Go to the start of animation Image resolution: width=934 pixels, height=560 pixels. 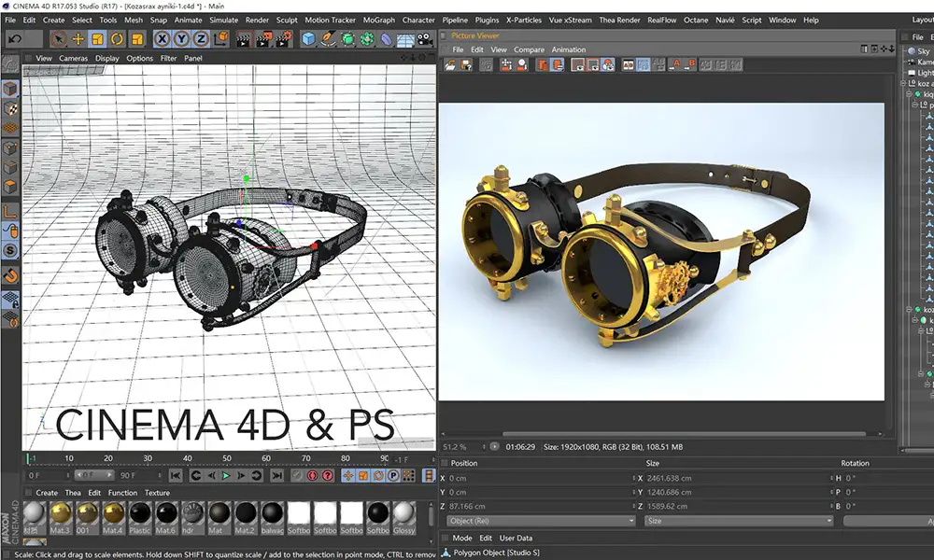pyautogui.click(x=176, y=475)
